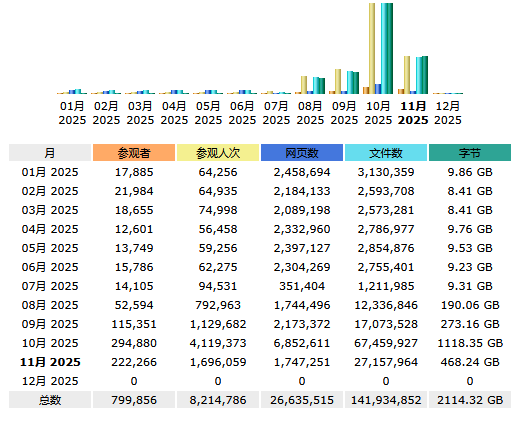Click the 总数 totals row label

50,400
